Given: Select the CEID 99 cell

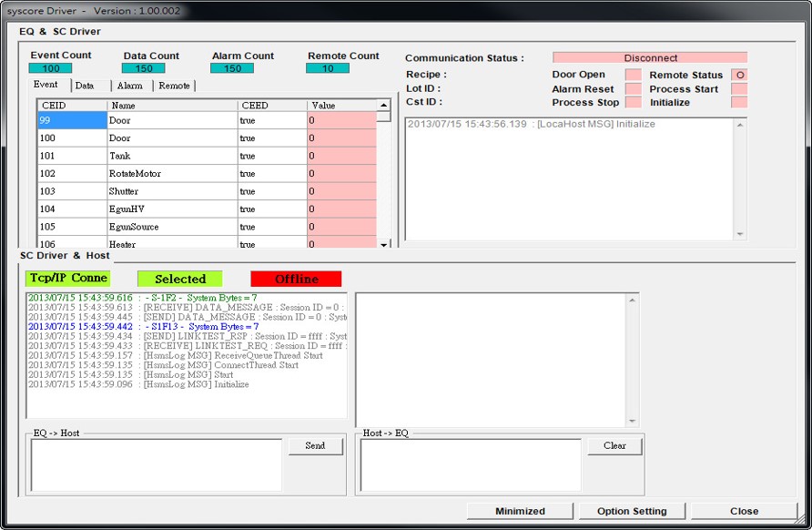Looking at the screenshot, I should 72,120.
